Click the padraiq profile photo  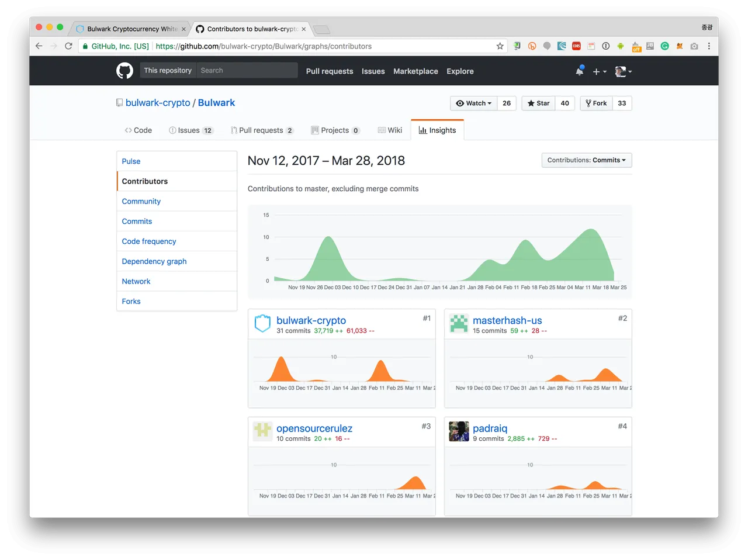click(x=459, y=431)
